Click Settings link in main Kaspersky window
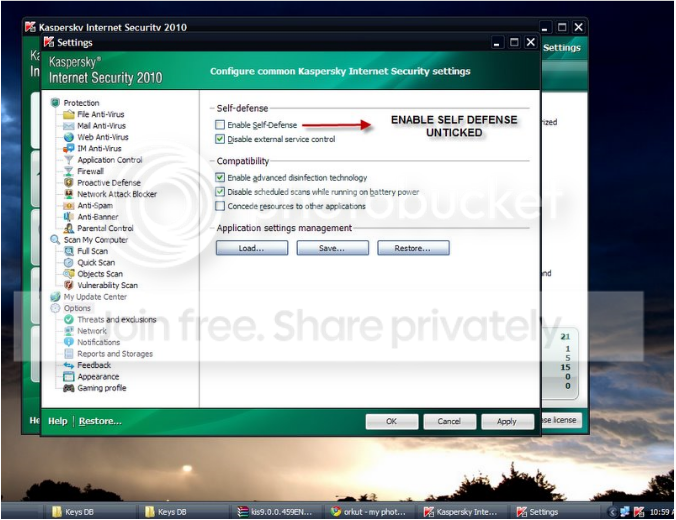 click(561, 48)
